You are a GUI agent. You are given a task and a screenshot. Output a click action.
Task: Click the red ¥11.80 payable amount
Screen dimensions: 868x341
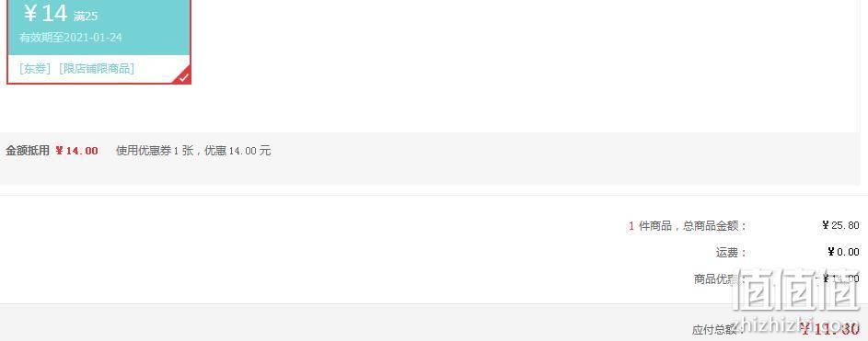click(x=830, y=328)
